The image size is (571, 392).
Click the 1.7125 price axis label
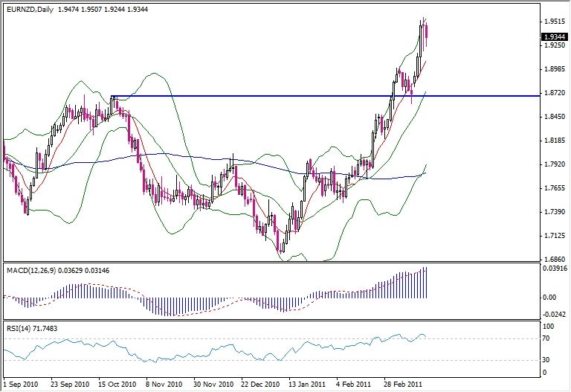click(x=555, y=236)
